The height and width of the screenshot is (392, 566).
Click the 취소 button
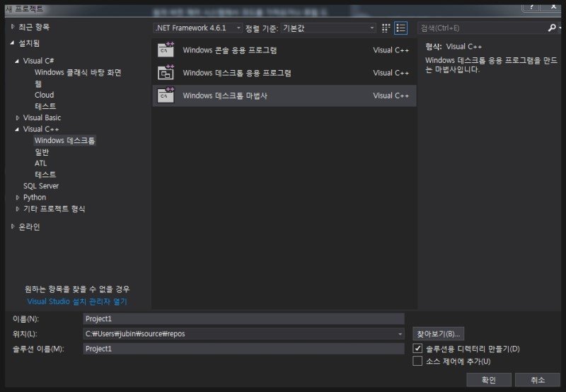click(537, 380)
